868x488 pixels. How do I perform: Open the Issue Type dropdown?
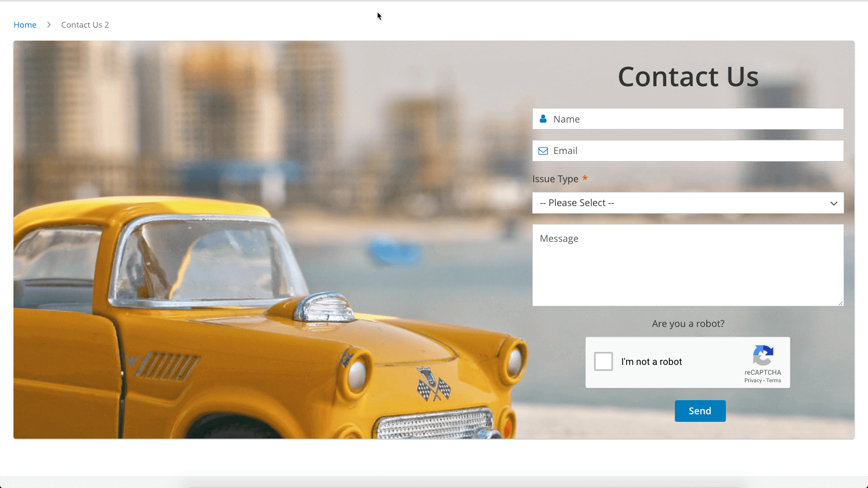688,203
